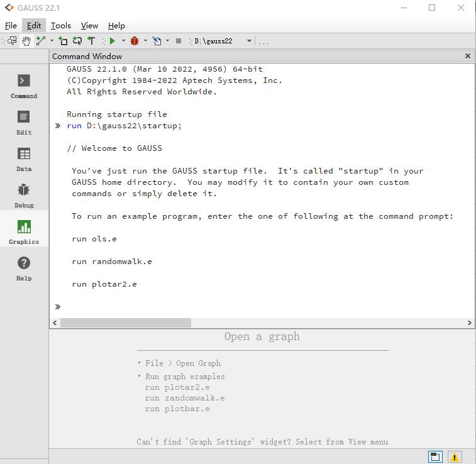Click the Stop program square button
476x464 pixels.
(x=179, y=41)
